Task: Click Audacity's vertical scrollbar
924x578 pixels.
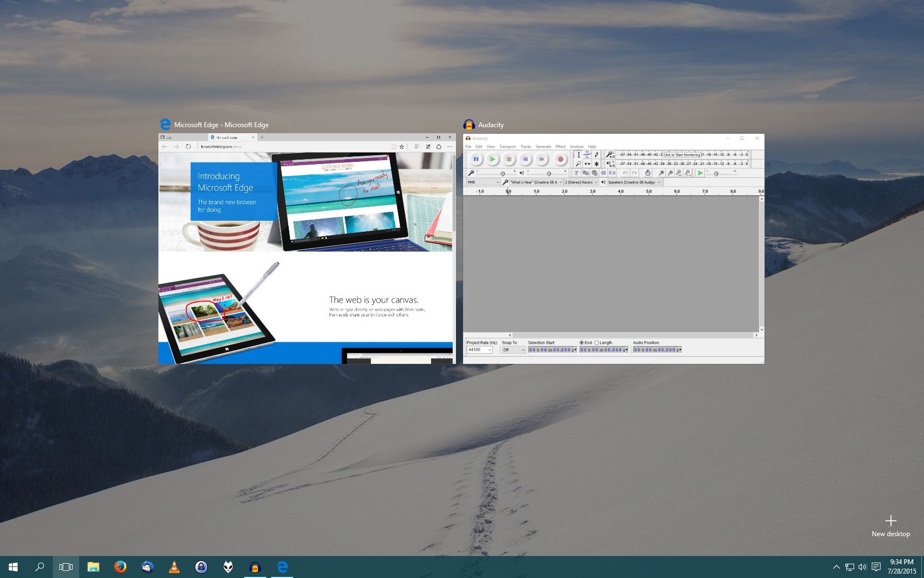Action: (x=761, y=264)
